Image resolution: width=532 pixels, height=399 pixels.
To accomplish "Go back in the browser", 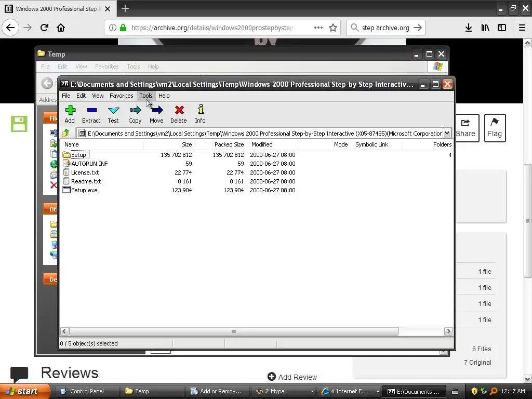I will (x=10, y=28).
